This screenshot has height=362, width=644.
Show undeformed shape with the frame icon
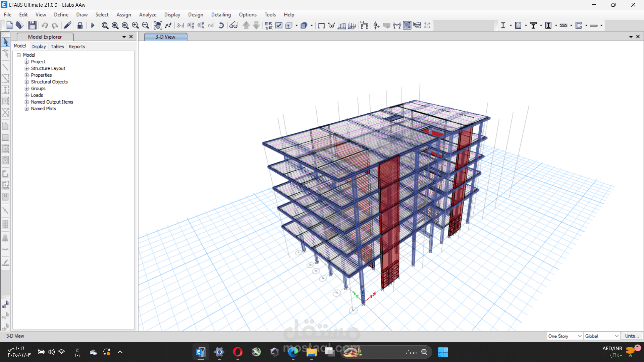pyautogui.click(x=321, y=25)
